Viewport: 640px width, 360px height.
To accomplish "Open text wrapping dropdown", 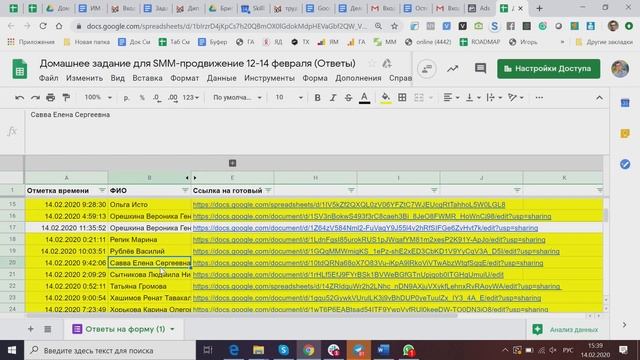I will point(494,98).
